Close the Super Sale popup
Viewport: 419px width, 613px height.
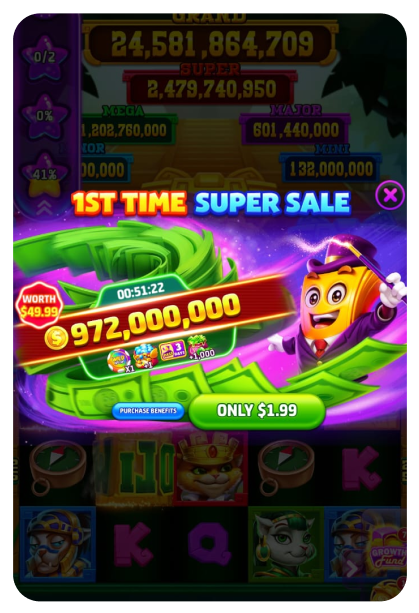pos(390,194)
